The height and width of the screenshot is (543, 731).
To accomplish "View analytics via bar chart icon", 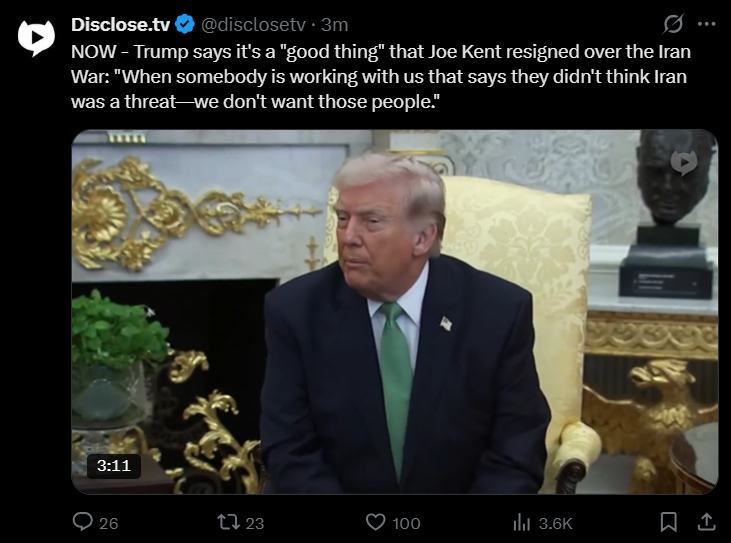I will pos(522,522).
